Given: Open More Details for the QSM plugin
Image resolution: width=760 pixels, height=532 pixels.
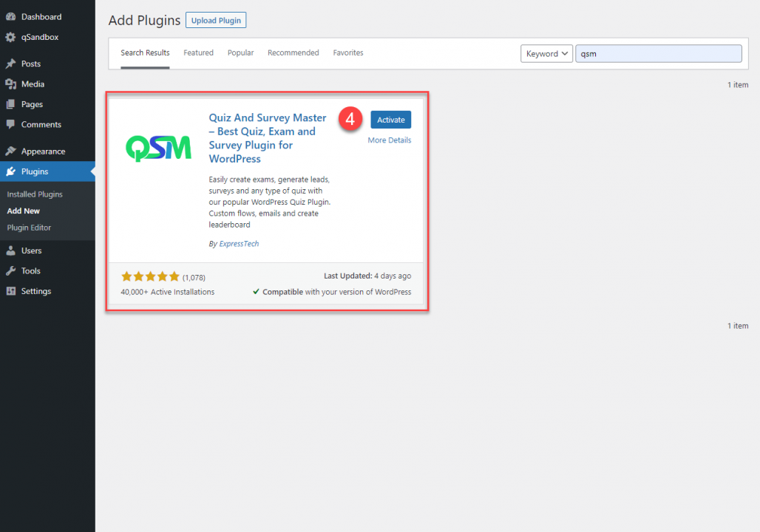Looking at the screenshot, I should 389,140.
